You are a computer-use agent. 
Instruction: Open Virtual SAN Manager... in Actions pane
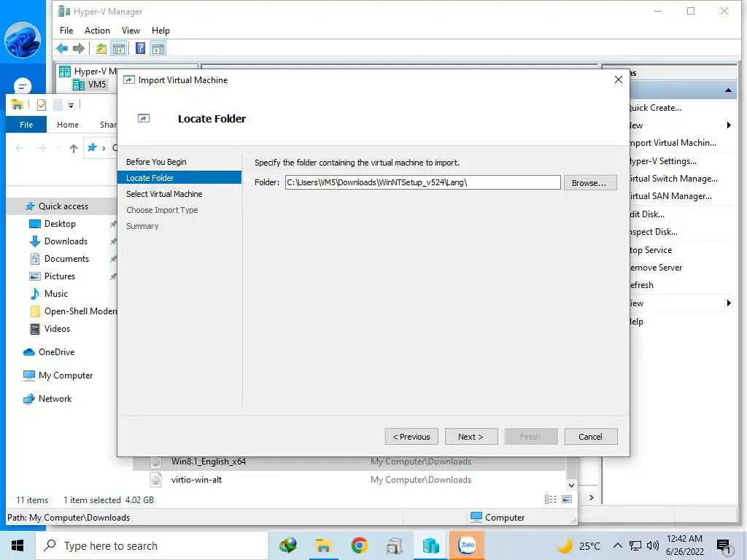tap(670, 196)
